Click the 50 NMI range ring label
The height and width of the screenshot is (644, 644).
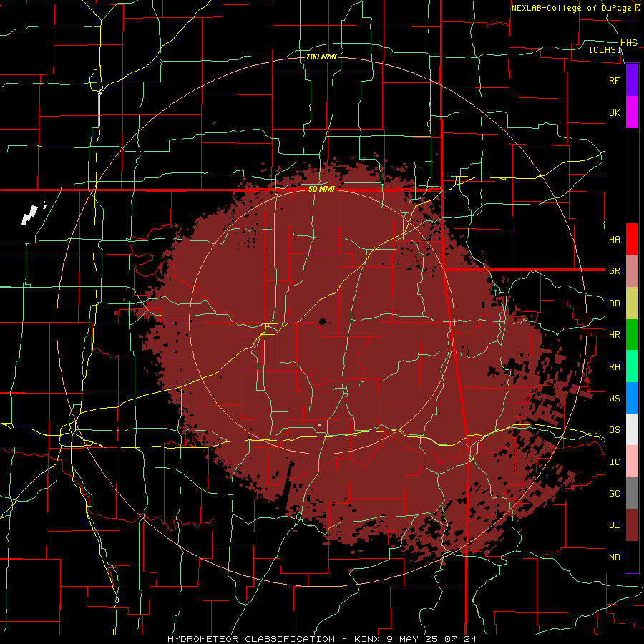(321, 189)
